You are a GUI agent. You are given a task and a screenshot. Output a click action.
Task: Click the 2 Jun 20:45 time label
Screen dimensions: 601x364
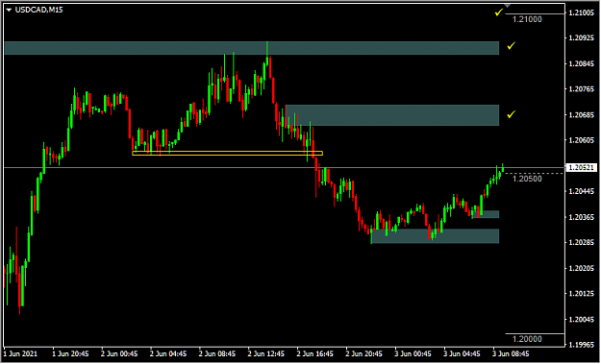[364, 353]
